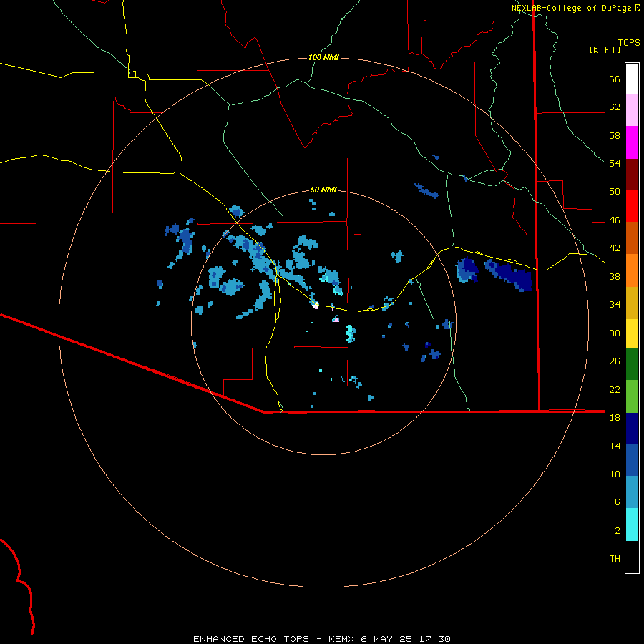Click the NEXLAB-College of DuPage text
Image resolution: width=644 pixels, height=644 pixels.
[571, 8]
